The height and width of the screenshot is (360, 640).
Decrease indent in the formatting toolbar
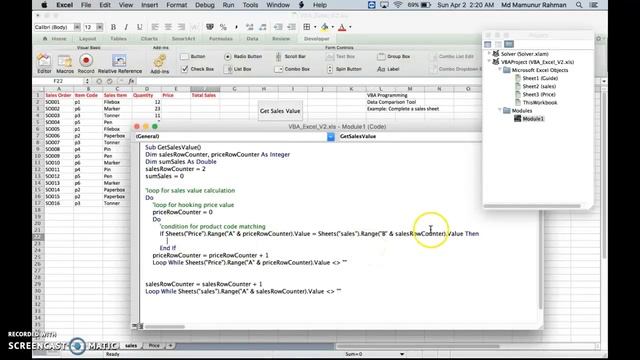tap(278, 27)
